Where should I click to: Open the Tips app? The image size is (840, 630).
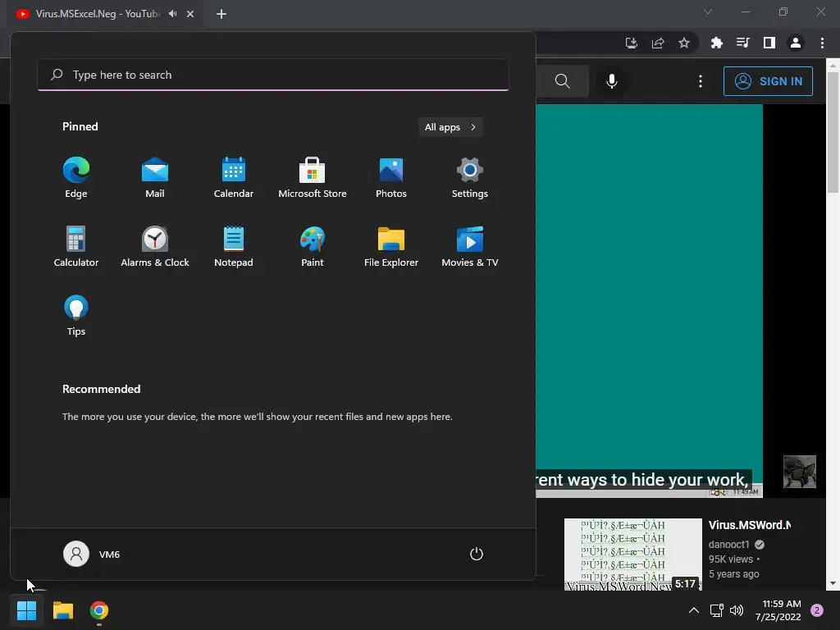coord(76,316)
